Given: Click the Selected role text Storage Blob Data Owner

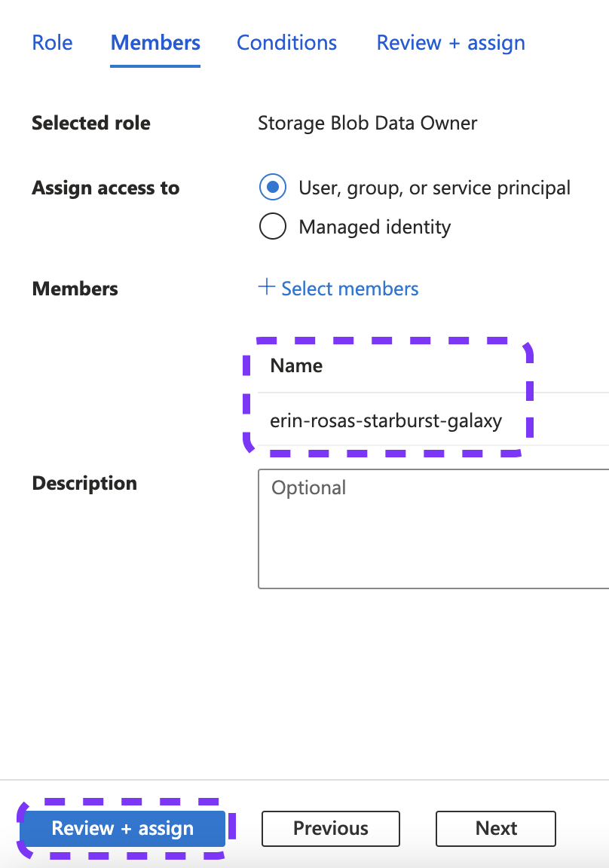Looking at the screenshot, I should pyautogui.click(x=367, y=123).
